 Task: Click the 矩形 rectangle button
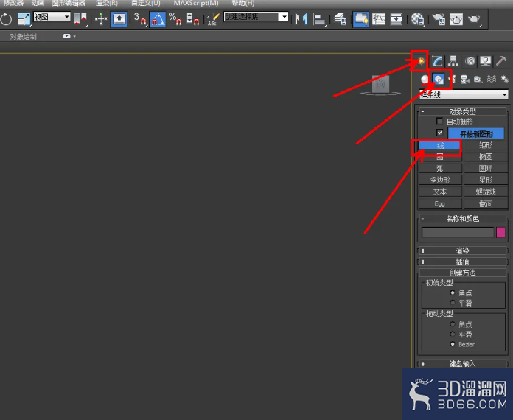[486, 145]
